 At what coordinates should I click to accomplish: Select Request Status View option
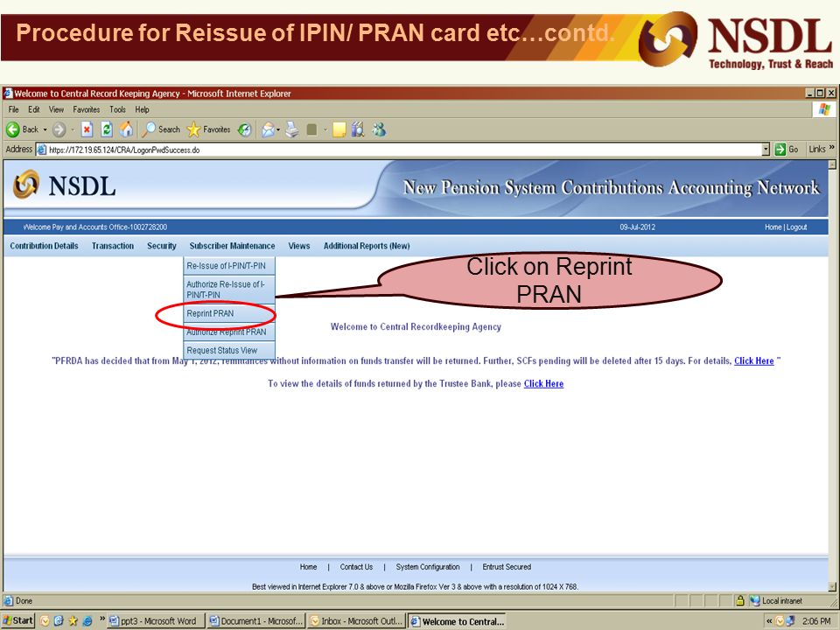coord(229,350)
